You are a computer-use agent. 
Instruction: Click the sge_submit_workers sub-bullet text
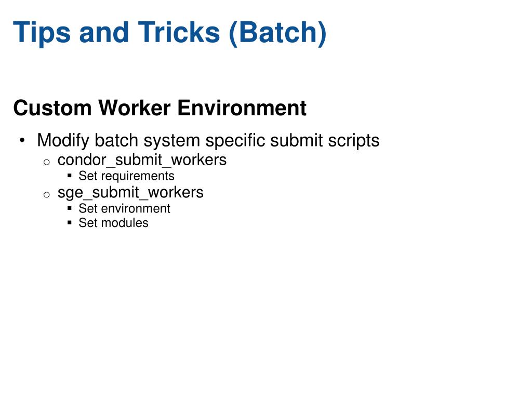click(130, 193)
